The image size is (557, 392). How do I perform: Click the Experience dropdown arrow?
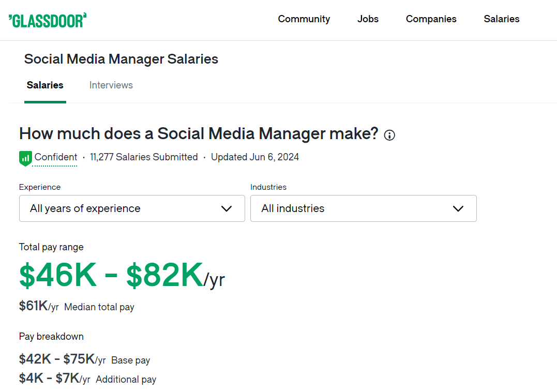pos(227,208)
